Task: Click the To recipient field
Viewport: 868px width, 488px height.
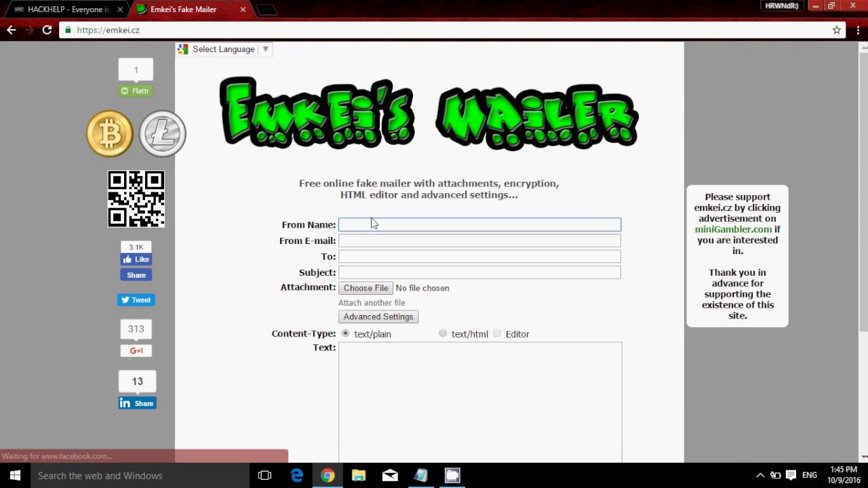Action: tap(479, 256)
